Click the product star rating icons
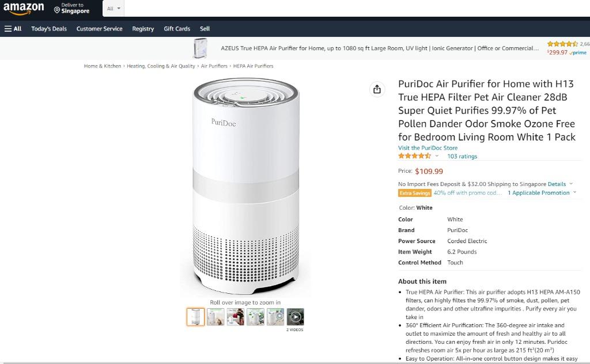Viewport: 590px width, 364px height. pyautogui.click(x=414, y=156)
